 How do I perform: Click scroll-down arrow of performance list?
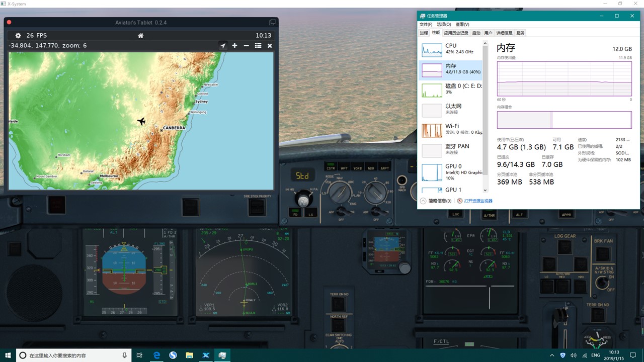(x=485, y=191)
